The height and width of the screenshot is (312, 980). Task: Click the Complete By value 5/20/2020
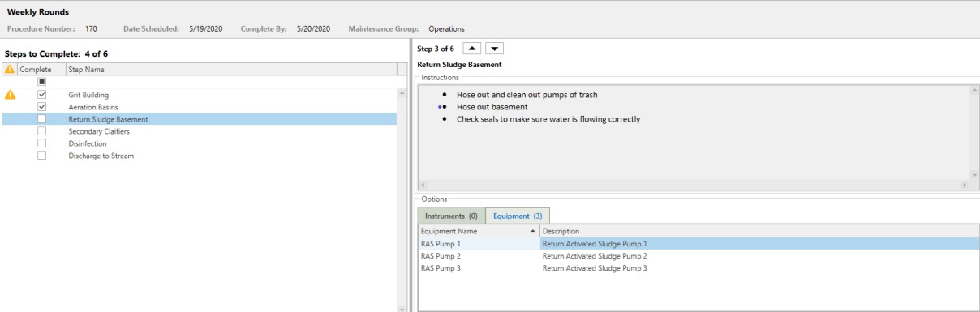pos(313,29)
